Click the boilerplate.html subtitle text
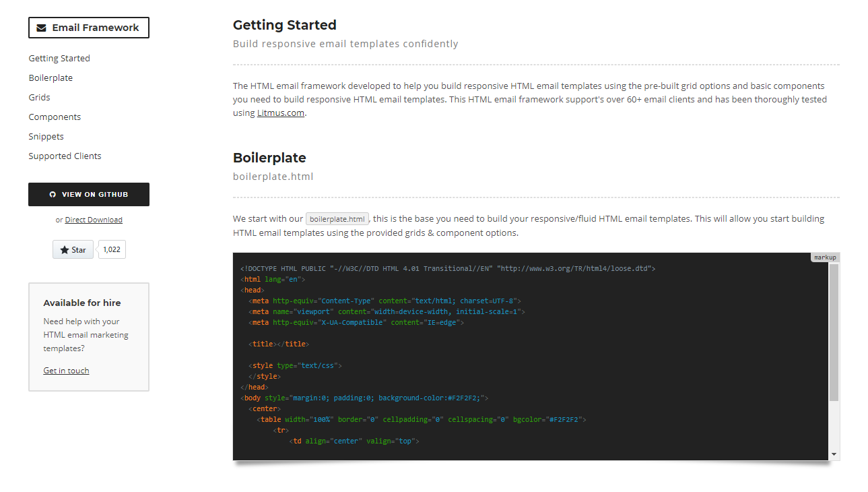The image size is (868, 492). coord(273,177)
